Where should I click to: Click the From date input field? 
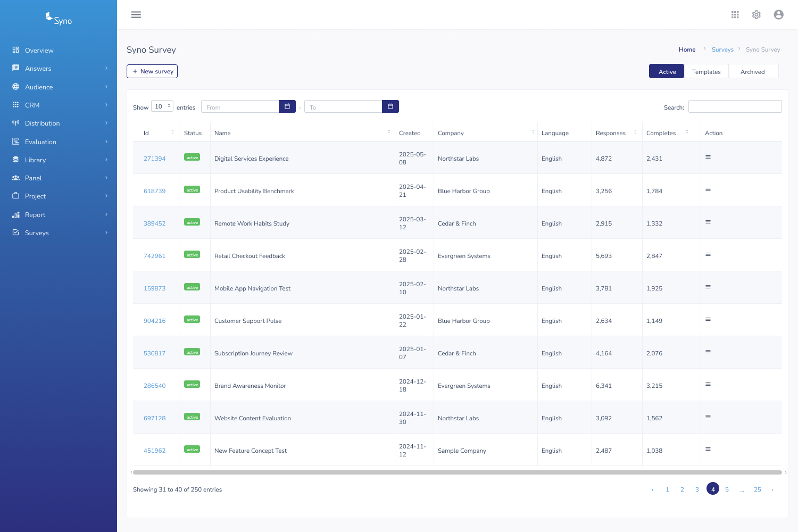pyautogui.click(x=240, y=106)
